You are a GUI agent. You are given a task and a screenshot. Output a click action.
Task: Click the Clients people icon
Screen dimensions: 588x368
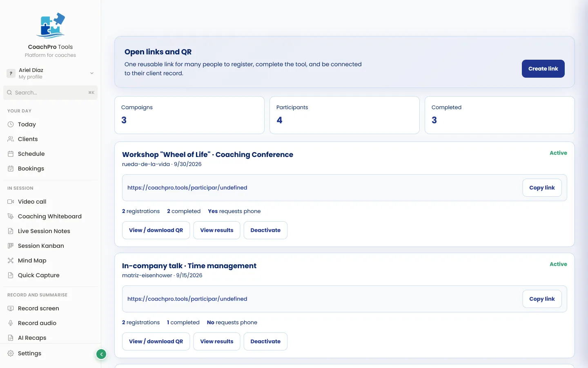click(x=11, y=139)
